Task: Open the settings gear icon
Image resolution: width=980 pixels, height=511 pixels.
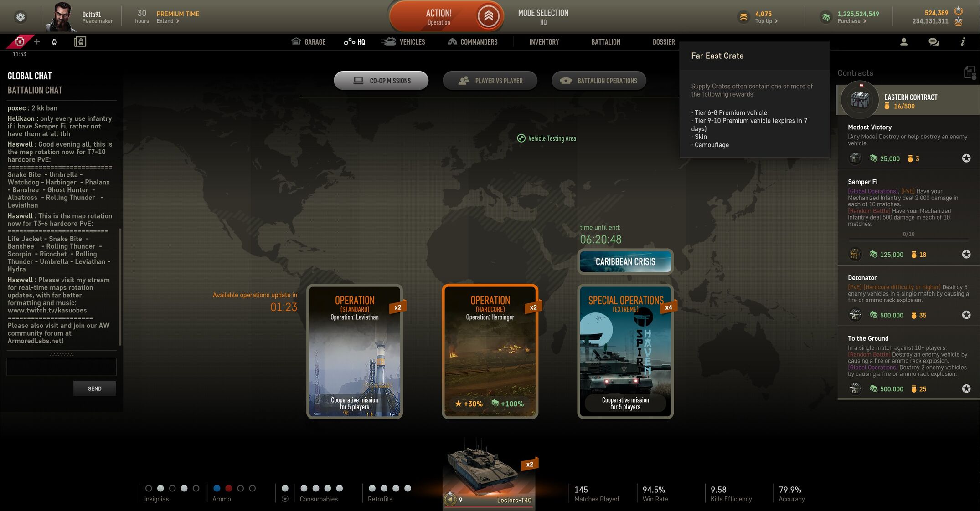Action: coord(21,17)
